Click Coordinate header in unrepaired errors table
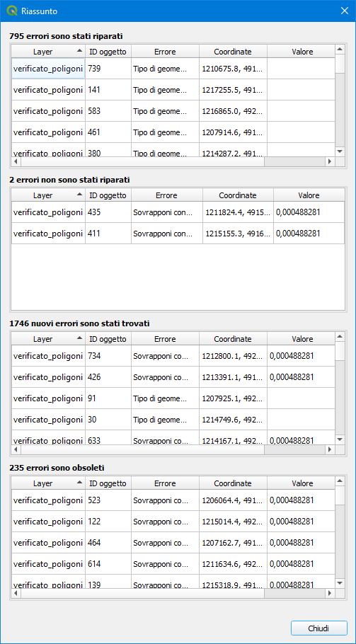This screenshot has height=644, width=356. [x=238, y=195]
